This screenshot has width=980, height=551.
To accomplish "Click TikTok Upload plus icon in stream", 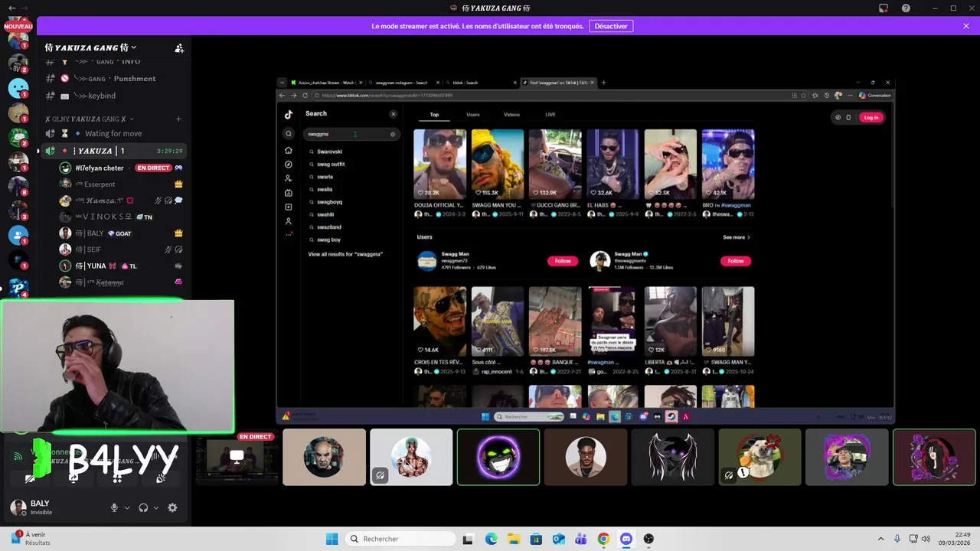I will tap(289, 207).
